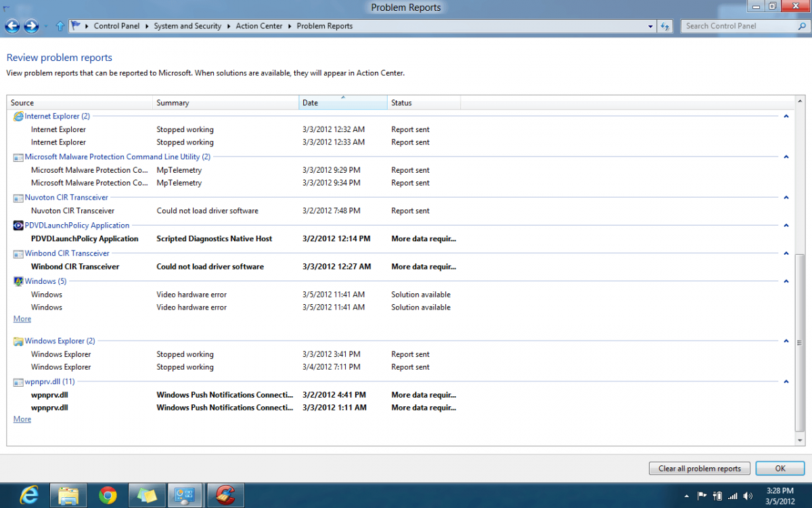This screenshot has width=812, height=508.
Task: Select PDVDLaunchPolicy Application report dated 3/2/2012
Action: pos(399,238)
